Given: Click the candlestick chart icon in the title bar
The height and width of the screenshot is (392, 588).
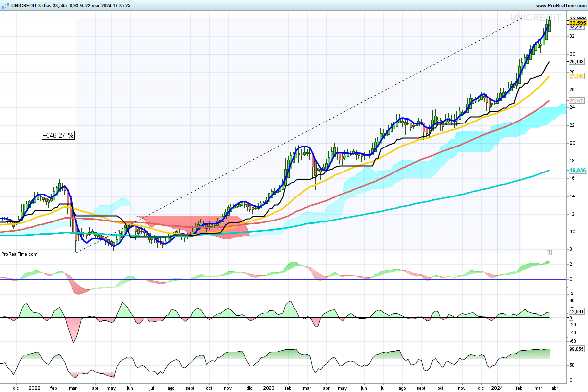Looking at the screenshot, I should pos(5,6).
